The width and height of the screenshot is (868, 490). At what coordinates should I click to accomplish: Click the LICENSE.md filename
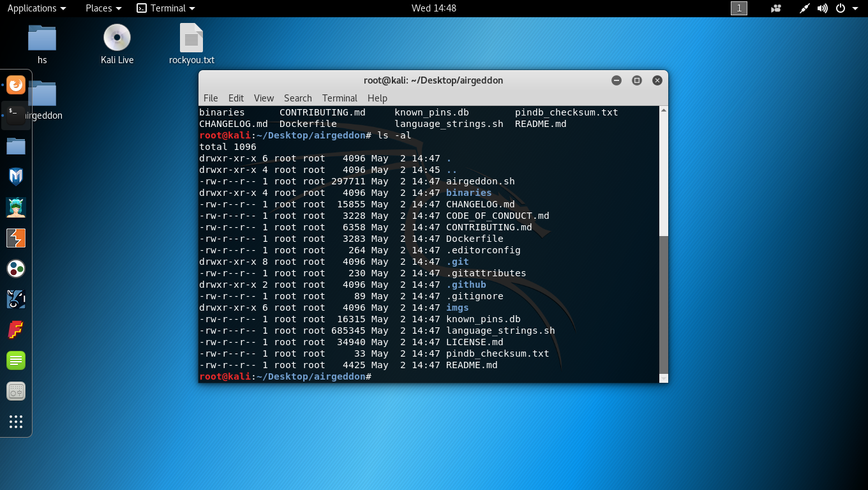tap(475, 342)
